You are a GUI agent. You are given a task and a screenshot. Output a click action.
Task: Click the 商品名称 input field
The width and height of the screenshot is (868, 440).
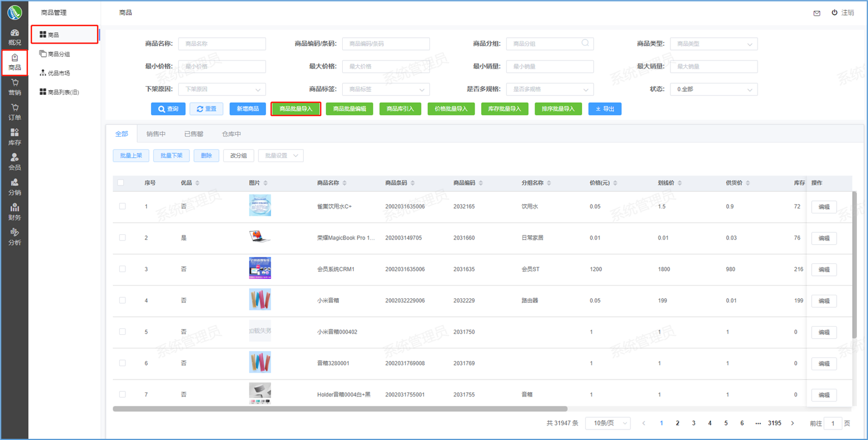coord(222,44)
